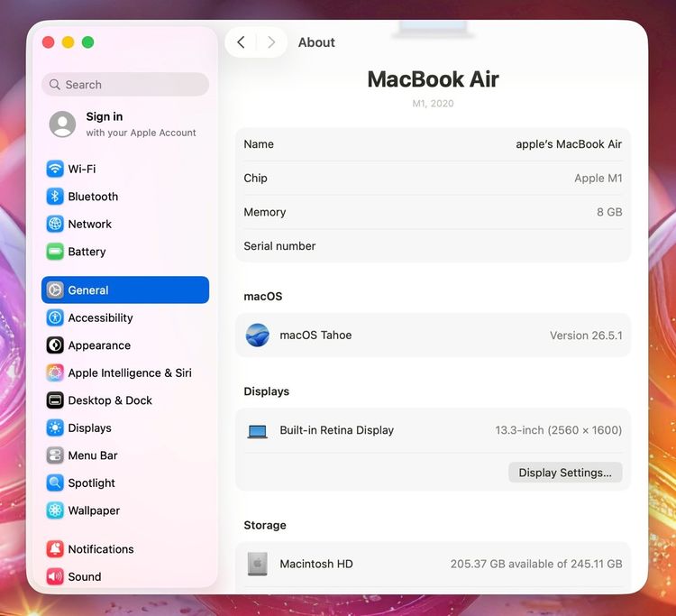Click the About title in toolbar
This screenshot has width=676, height=616.
(316, 42)
